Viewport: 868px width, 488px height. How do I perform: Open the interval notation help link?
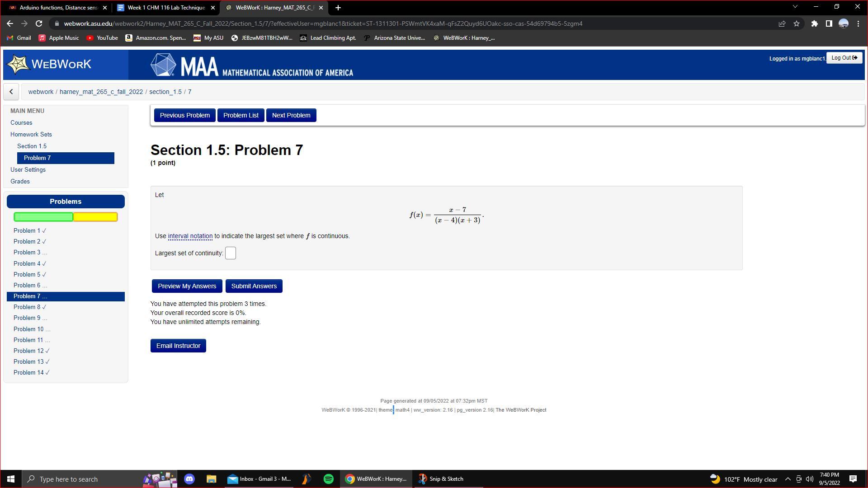coord(190,236)
